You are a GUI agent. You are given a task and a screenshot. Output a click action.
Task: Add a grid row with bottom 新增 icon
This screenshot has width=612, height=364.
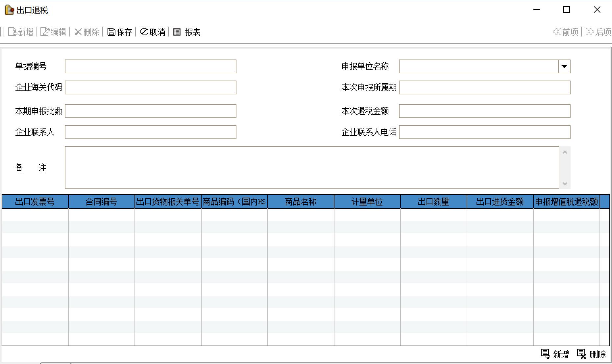point(545,354)
